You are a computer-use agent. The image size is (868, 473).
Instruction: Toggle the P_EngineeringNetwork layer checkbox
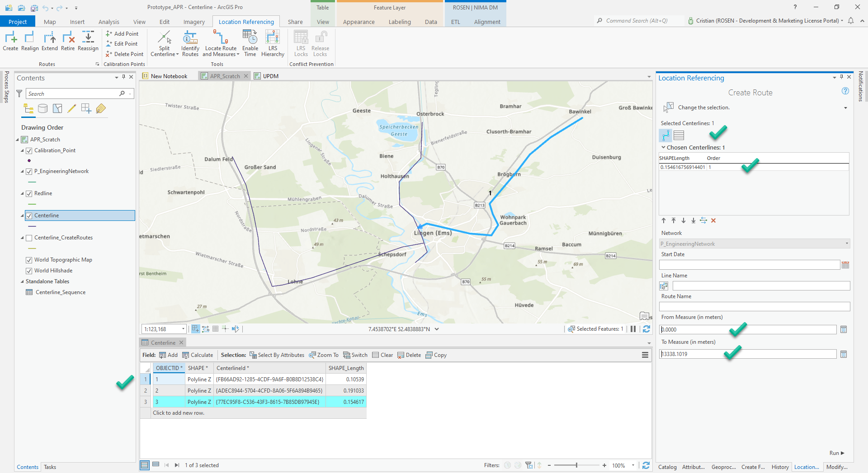29,171
